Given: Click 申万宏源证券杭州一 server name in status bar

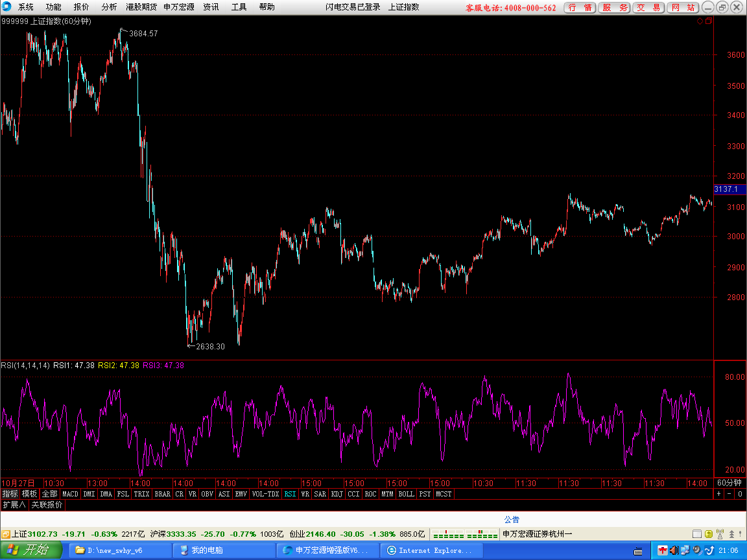Looking at the screenshot, I should tap(538, 534).
